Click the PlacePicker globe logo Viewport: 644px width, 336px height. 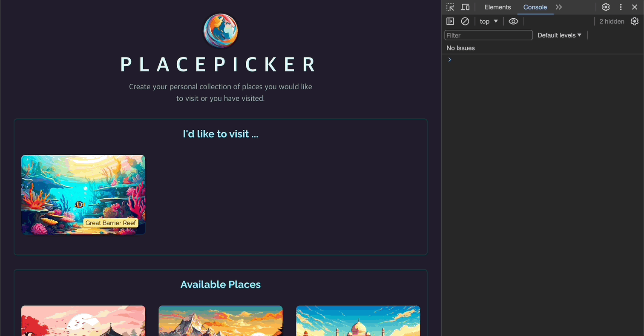pos(221,31)
